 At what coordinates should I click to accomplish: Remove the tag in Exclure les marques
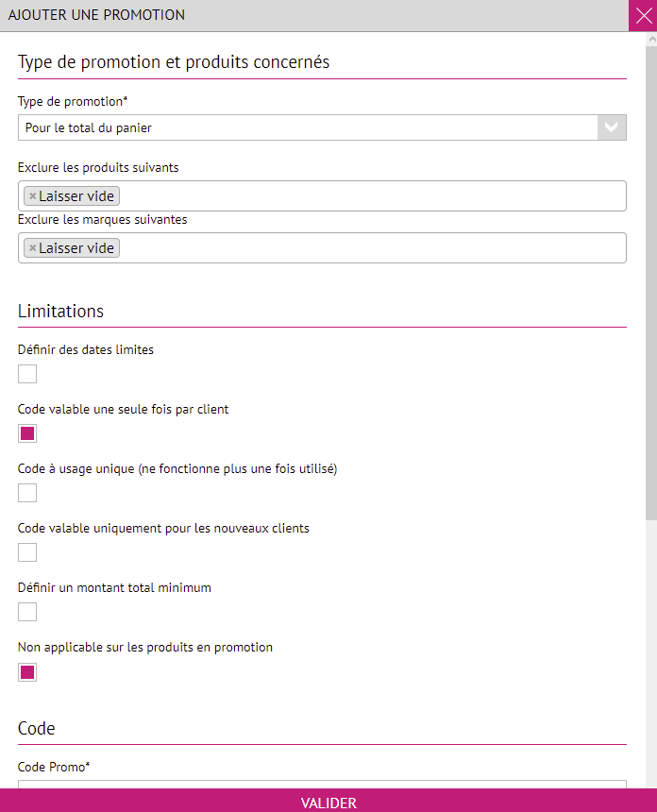(32, 248)
